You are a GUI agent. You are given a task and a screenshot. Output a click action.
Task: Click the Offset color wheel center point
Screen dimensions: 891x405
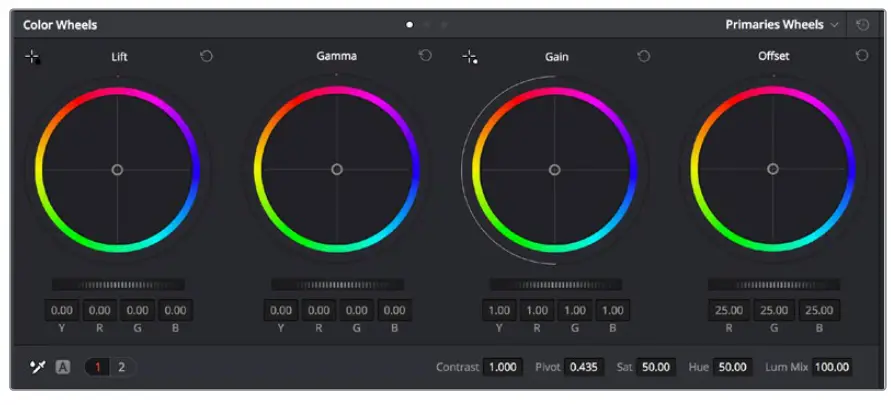(x=773, y=169)
